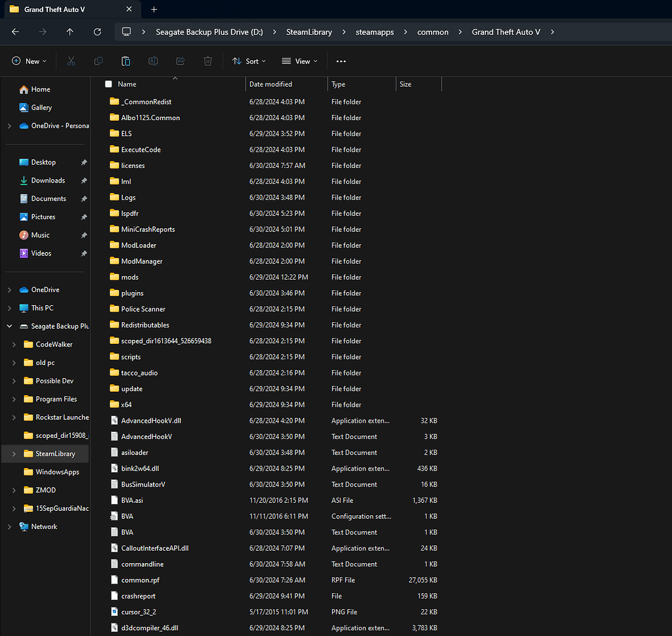This screenshot has width=672, height=636.
Task: Click the Delete trash icon
Action: coord(208,61)
